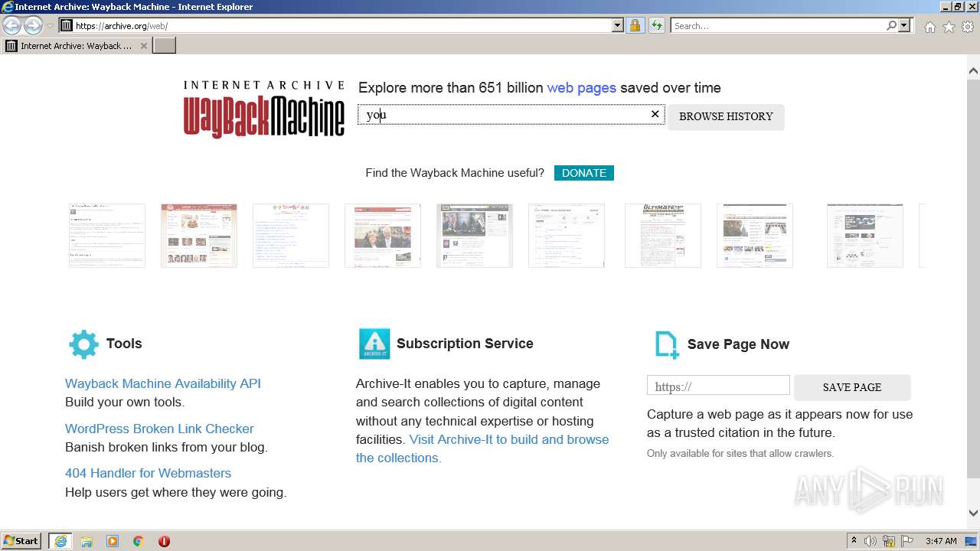Open 404 Handler for Webmasters link

coord(148,473)
